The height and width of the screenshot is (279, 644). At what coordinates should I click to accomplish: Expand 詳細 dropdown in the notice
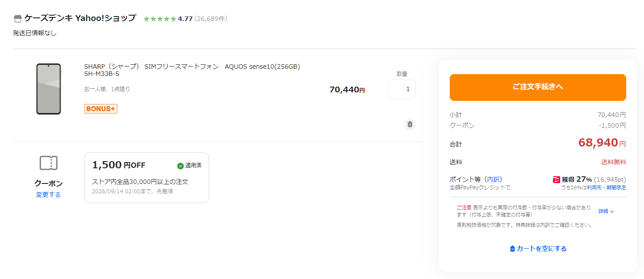coord(606,211)
